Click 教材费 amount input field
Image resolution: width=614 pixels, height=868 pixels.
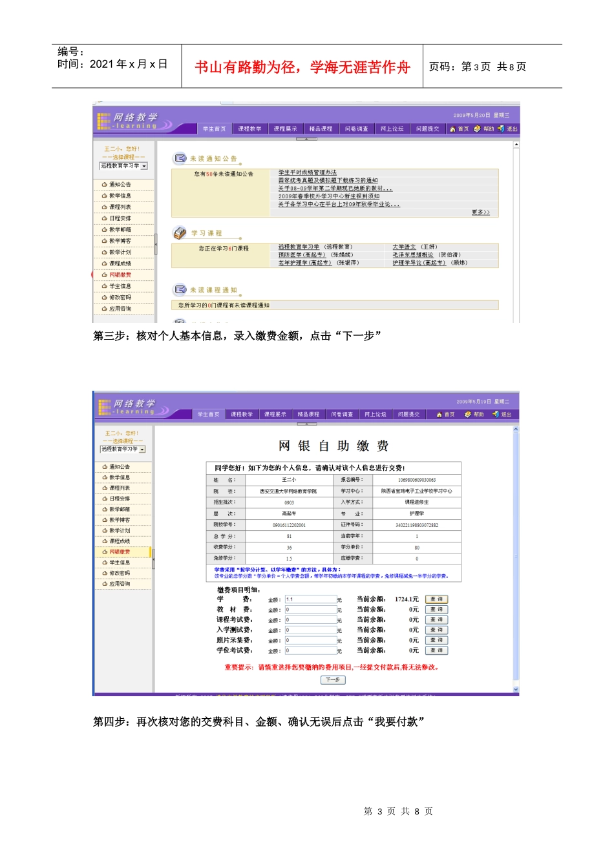[311, 610]
